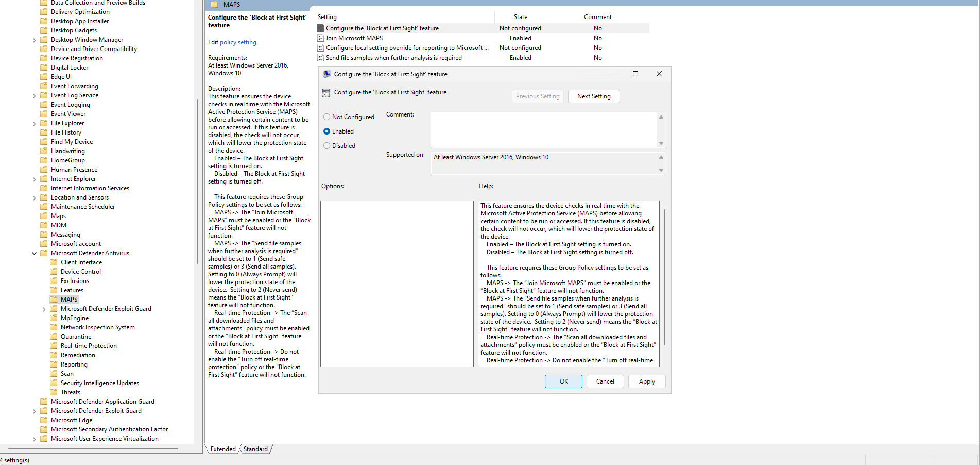Expand the Internet Explorer node
This screenshot has width=980, height=465.
[x=35, y=179]
